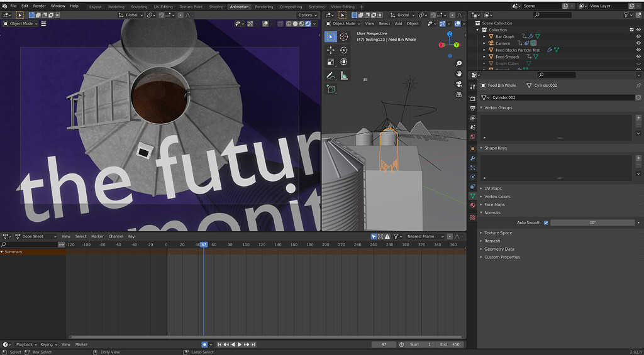The width and height of the screenshot is (644, 355).
Task: Switch to the Shading workspace tab
Action: click(216, 7)
